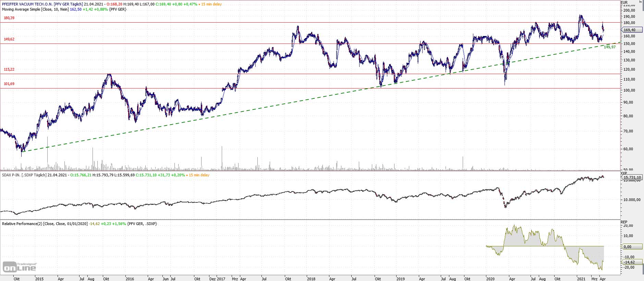644x281 pixels.
Task: Click the 15.731,10 SDAX value tag
Action: (631, 177)
